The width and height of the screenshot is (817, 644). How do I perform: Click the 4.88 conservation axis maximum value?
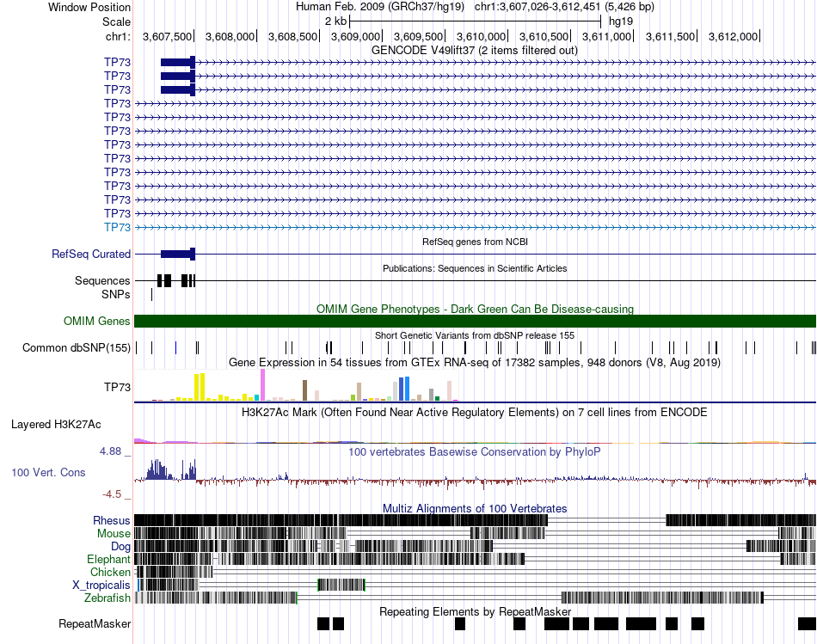[x=110, y=451]
